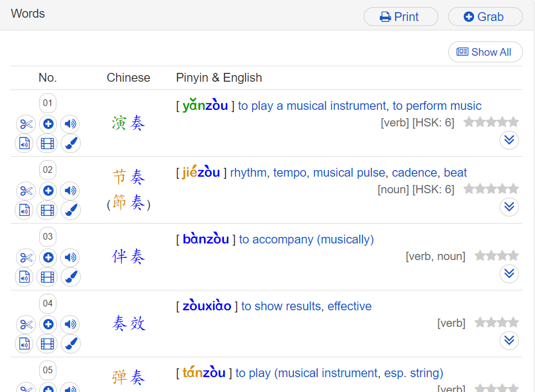Expand the 节奏 entry with the double chevron
Viewport: 535px width, 392px height.
click(x=509, y=207)
